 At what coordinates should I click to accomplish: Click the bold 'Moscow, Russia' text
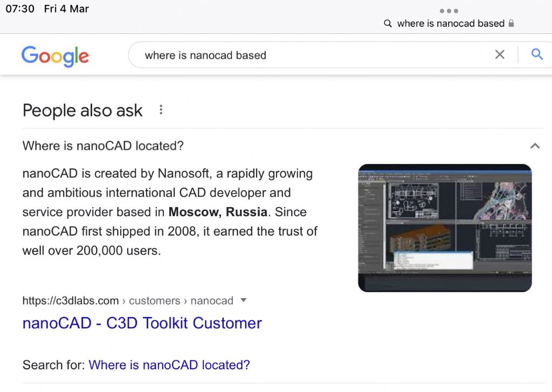click(218, 212)
